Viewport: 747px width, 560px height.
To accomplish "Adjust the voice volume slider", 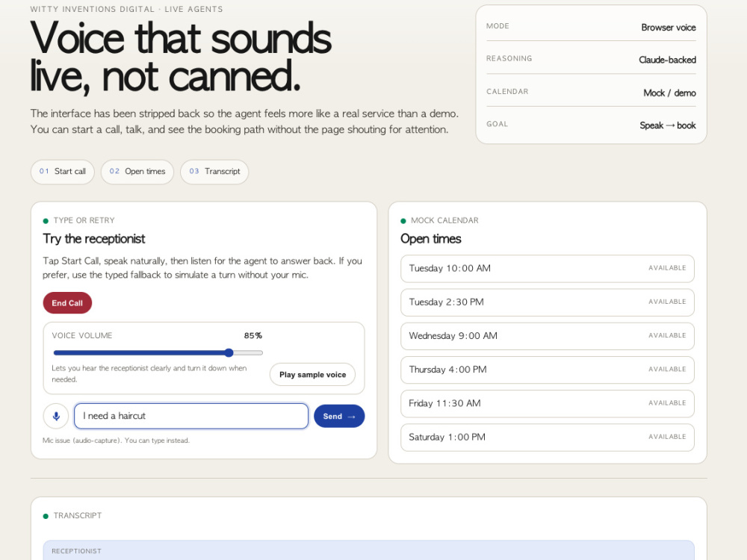I will (158, 353).
